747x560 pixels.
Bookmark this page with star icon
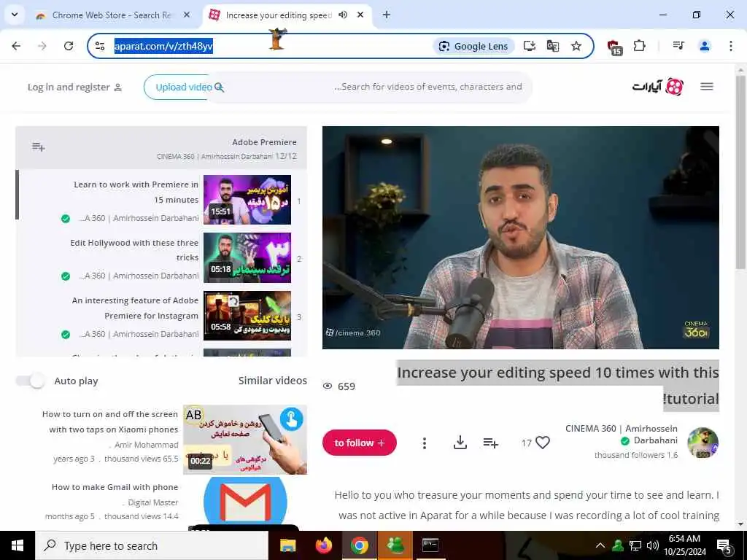576,46
